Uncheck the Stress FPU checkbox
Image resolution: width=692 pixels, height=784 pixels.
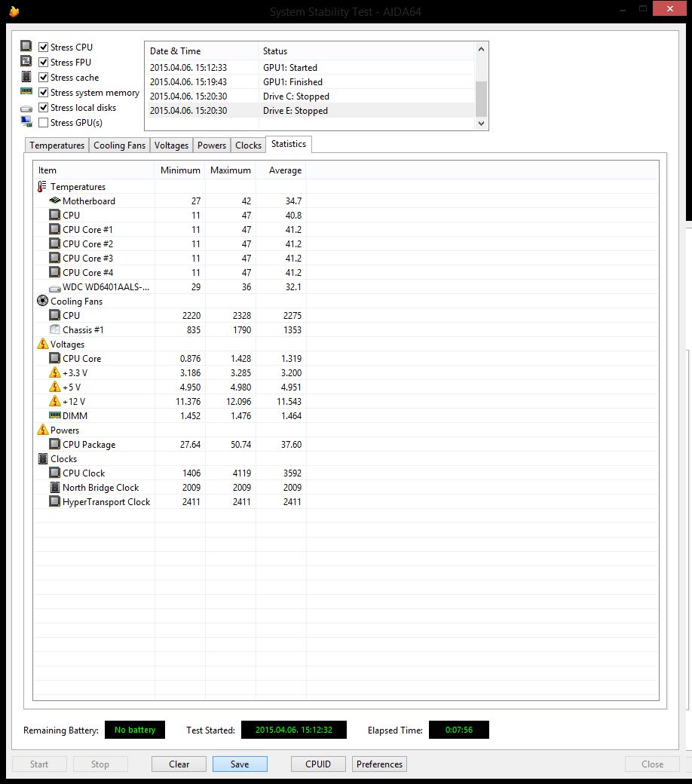[44, 62]
